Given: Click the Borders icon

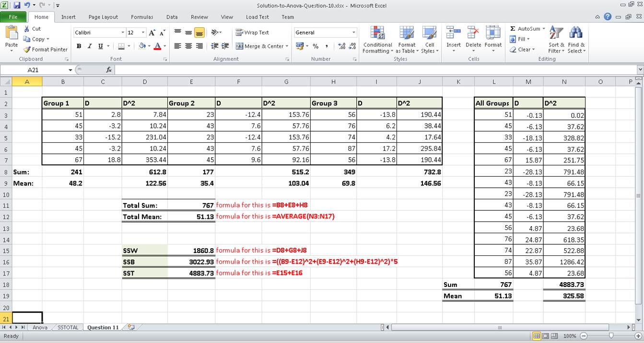Looking at the screenshot, I should pos(121,46).
